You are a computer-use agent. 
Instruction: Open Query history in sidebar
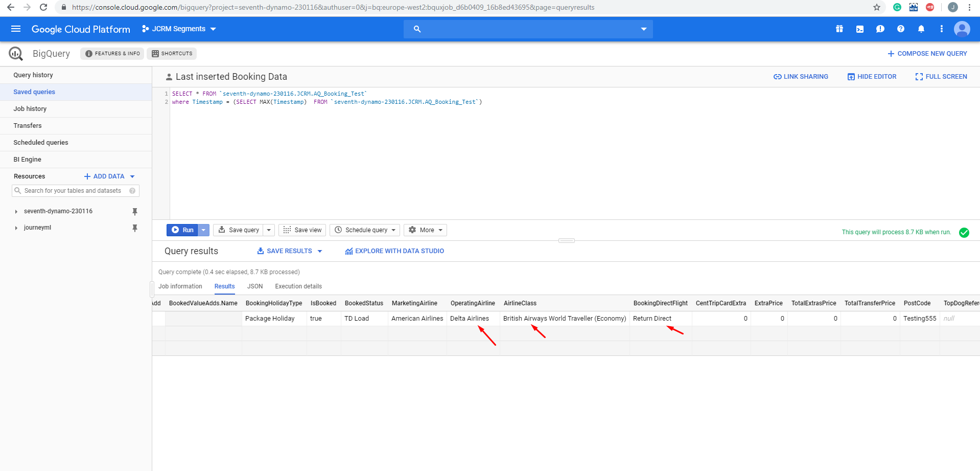pyautogui.click(x=76, y=75)
